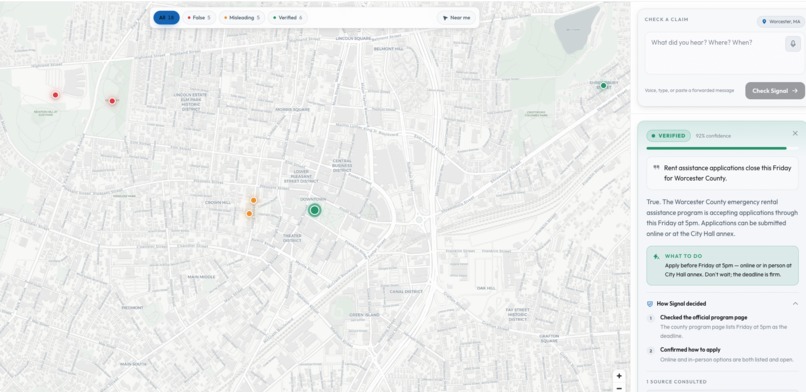Click the '1 SOURCE CONSULTED' heading
806x392 pixels.
point(676,382)
